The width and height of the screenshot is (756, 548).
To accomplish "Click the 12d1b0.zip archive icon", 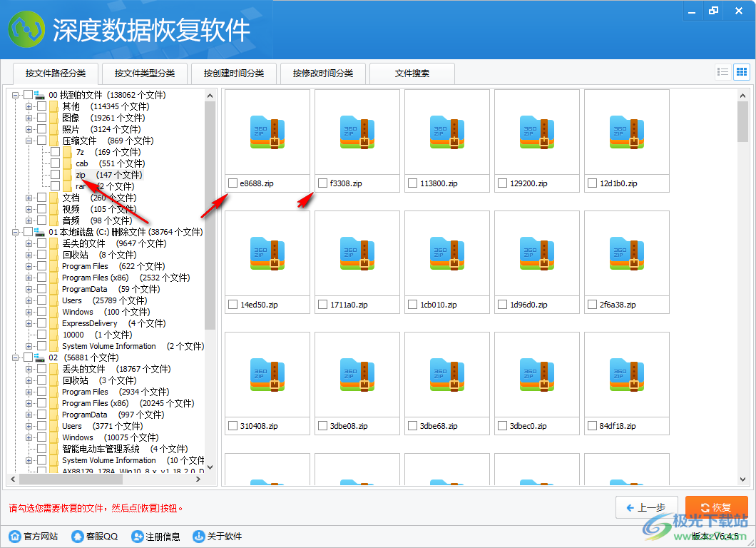I will pos(627,133).
